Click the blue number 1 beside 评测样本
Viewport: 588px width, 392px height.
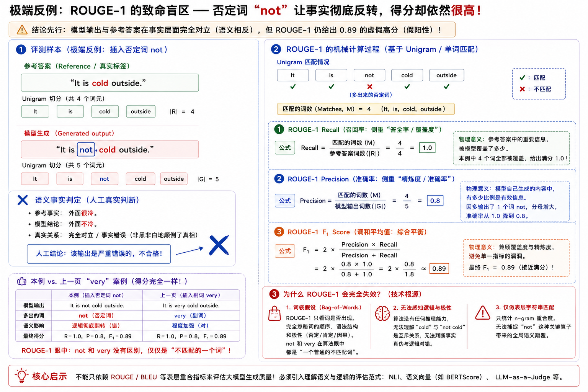coord(21,49)
